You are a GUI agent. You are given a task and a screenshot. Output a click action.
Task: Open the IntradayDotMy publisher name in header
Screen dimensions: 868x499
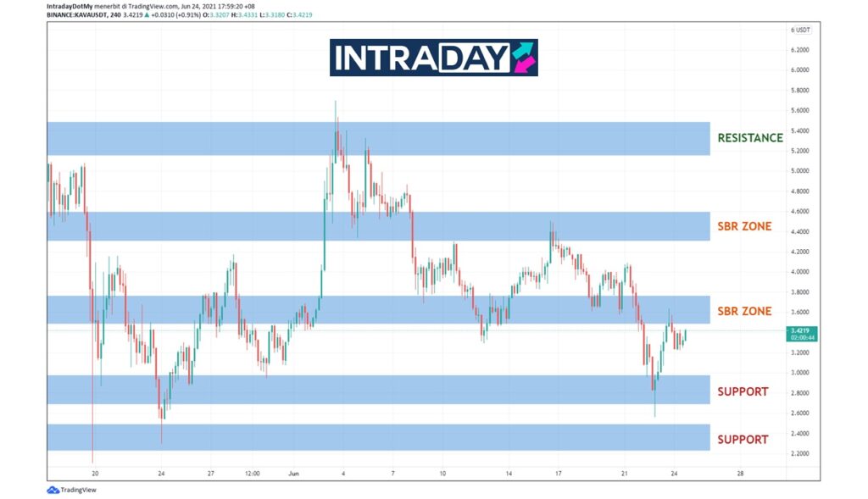[x=69, y=6]
